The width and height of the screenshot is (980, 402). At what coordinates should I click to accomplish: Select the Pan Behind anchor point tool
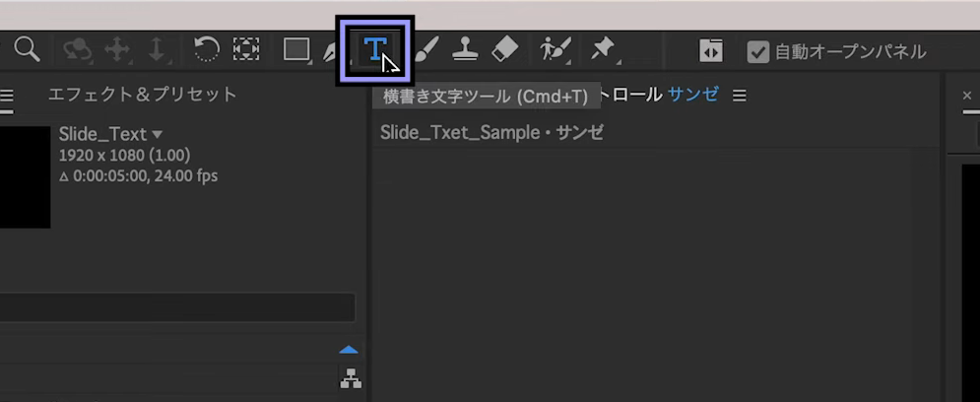coord(246,49)
